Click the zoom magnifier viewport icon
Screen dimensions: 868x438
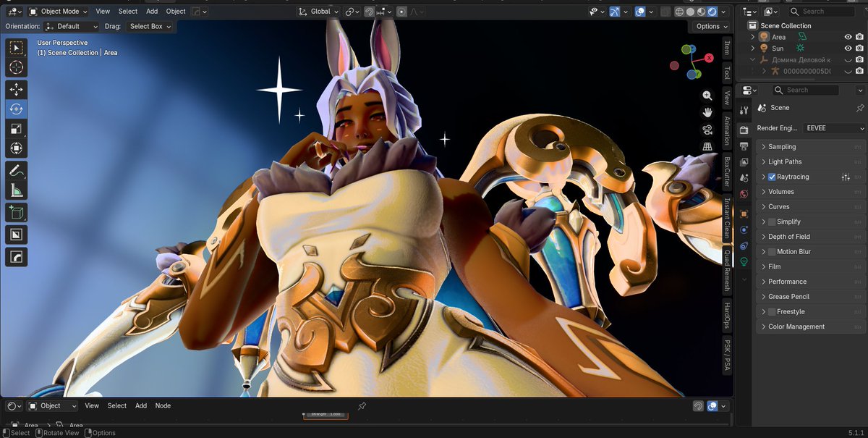pos(707,96)
